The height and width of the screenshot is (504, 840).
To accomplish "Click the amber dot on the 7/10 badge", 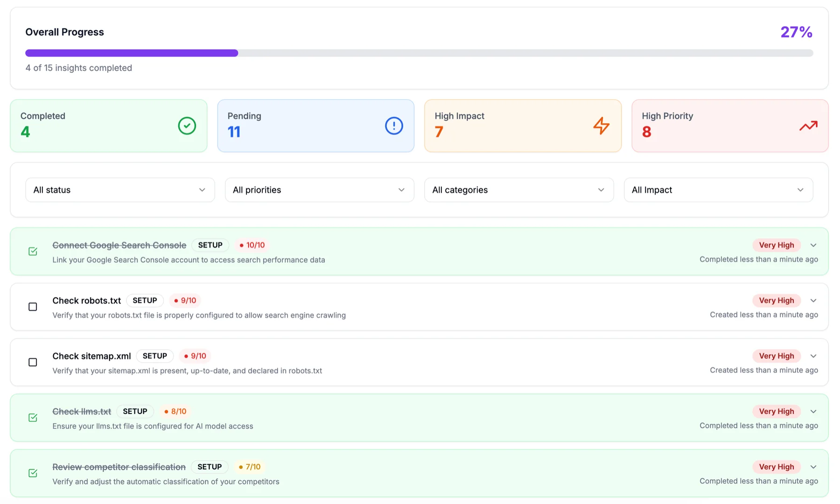I will [x=241, y=467].
